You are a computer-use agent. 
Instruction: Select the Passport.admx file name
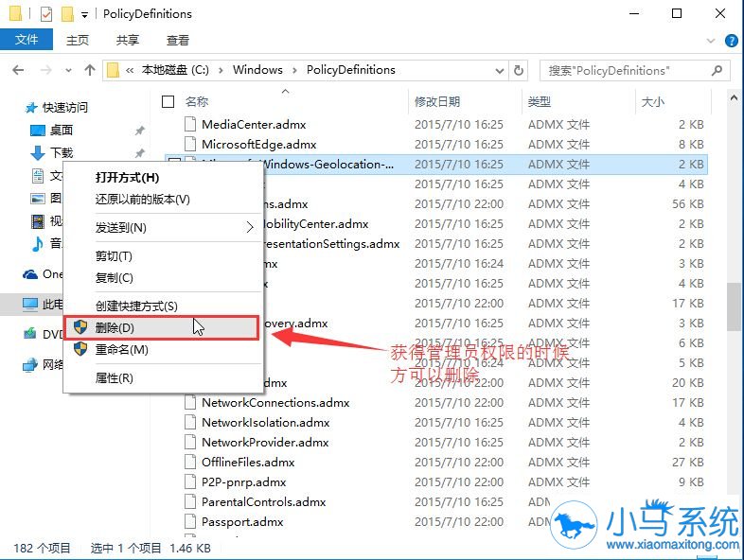click(242, 522)
